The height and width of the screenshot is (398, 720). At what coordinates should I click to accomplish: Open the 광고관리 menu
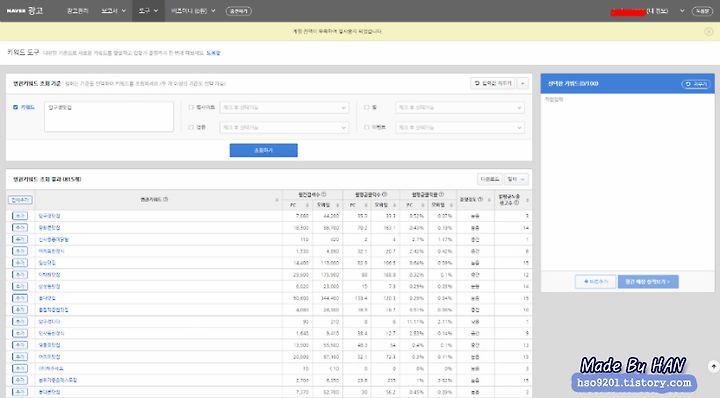tap(78, 11)
